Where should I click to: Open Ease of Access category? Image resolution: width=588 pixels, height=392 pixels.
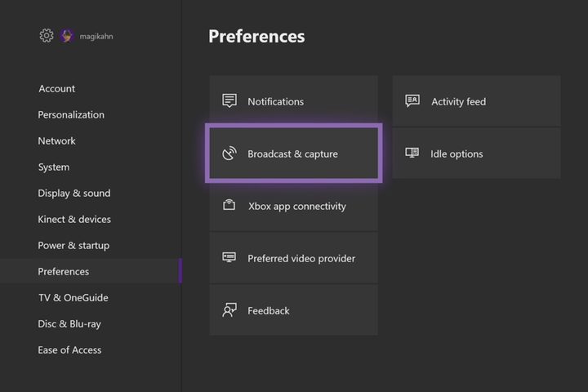pyautogui.click(x=69, y=350)
